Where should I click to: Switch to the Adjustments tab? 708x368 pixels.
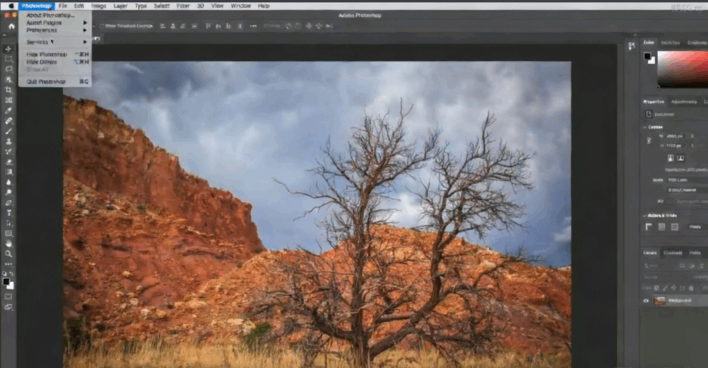pyautogui.click(x=684, y=102)
